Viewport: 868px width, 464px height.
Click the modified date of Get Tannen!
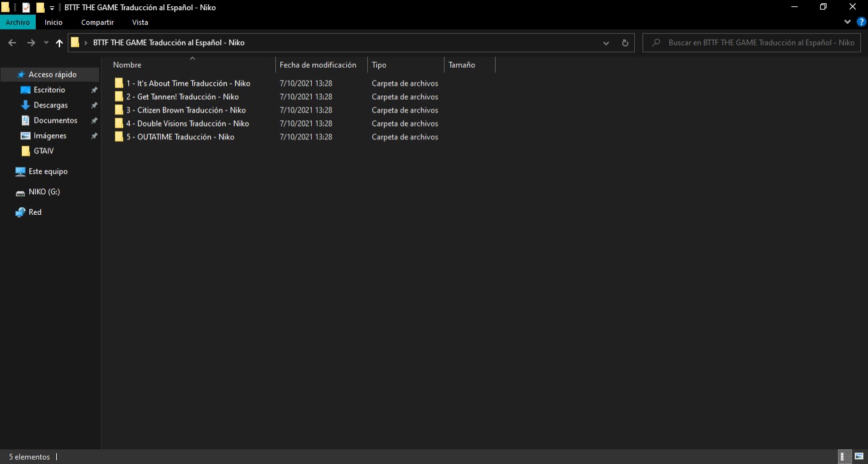click(306, 97)
